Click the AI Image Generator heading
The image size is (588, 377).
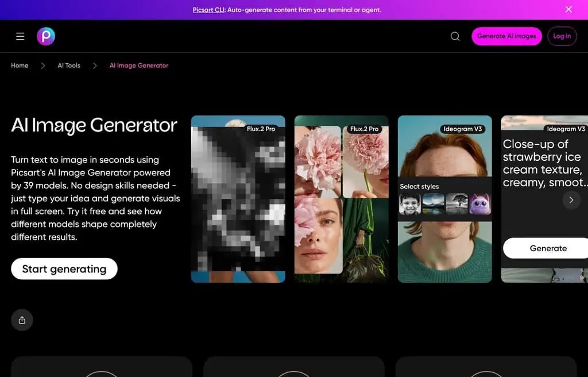[x=94, y=125]
